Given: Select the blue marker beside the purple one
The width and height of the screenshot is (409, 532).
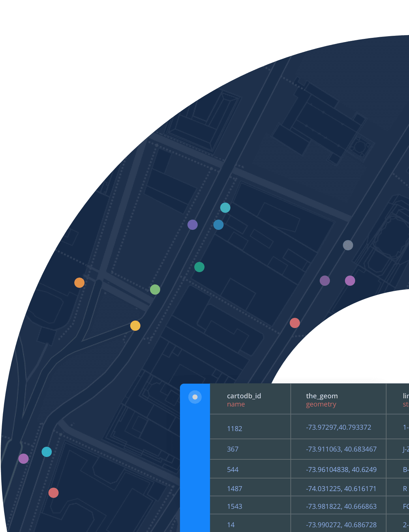Looking at the screenshot, I should (x=218, y=225).
